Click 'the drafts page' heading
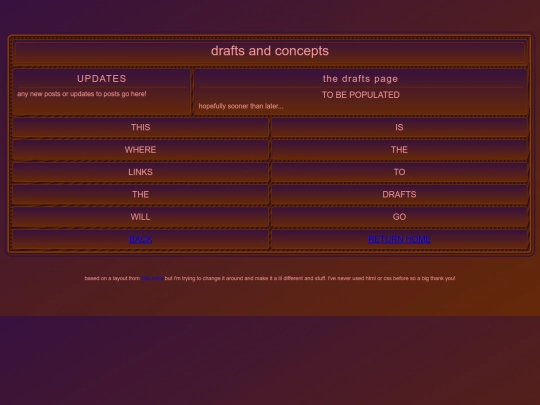This screenshot has width=540, height=405. [361, 79]
